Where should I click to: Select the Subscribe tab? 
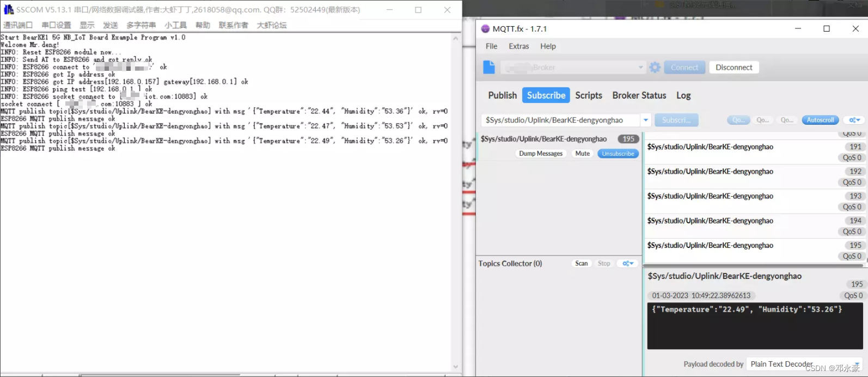[x=546, y=95]
